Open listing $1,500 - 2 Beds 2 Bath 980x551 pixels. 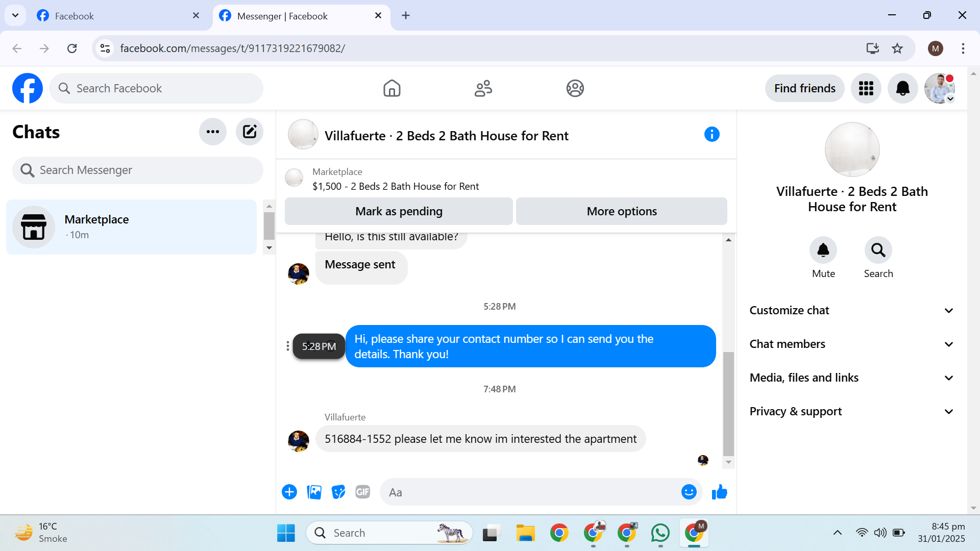pos(396,187)
